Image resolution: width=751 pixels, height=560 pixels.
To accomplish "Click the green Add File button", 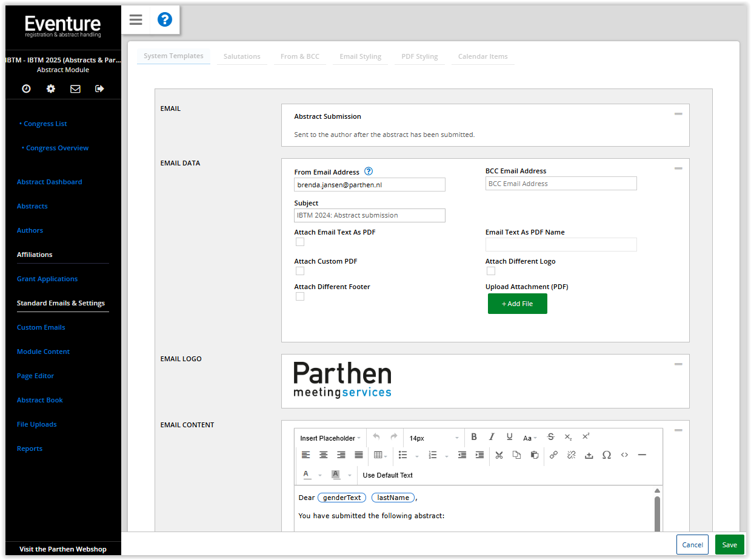I will (x=517, y=304).
